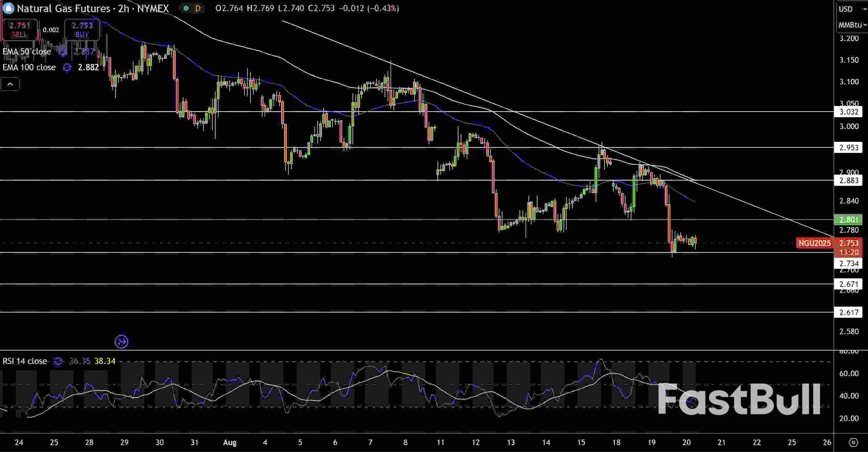The height and width of the screenshot is (452, 868).
Task: Open the USD currency dropdown
Action: click(x=850, y=9)
